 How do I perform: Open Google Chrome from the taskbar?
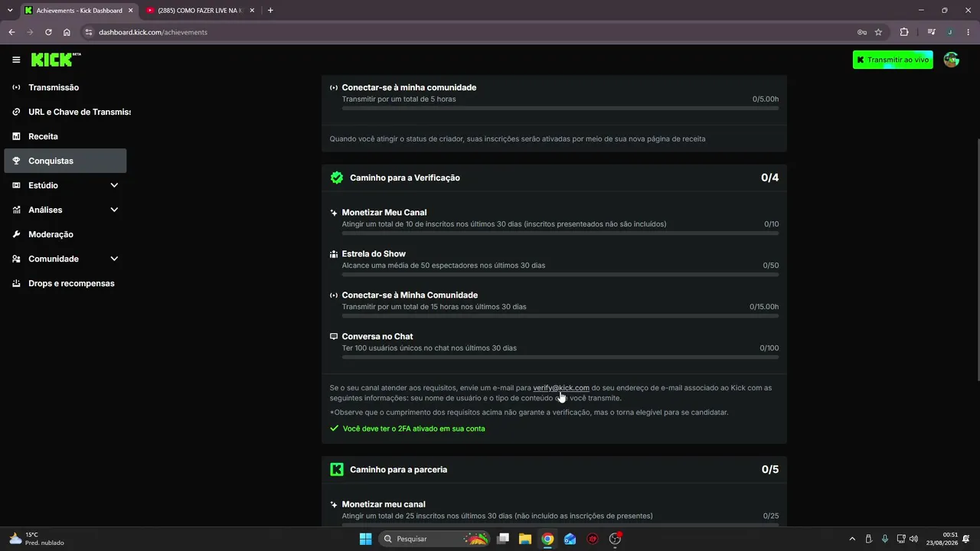547,539
